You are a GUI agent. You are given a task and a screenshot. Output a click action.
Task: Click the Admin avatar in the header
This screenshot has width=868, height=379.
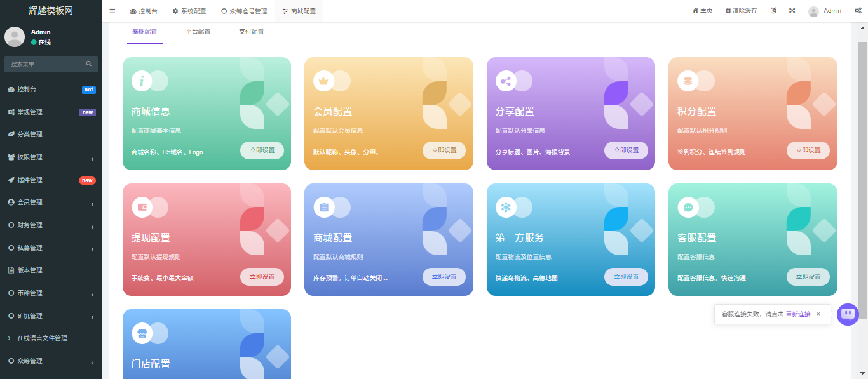813,11
